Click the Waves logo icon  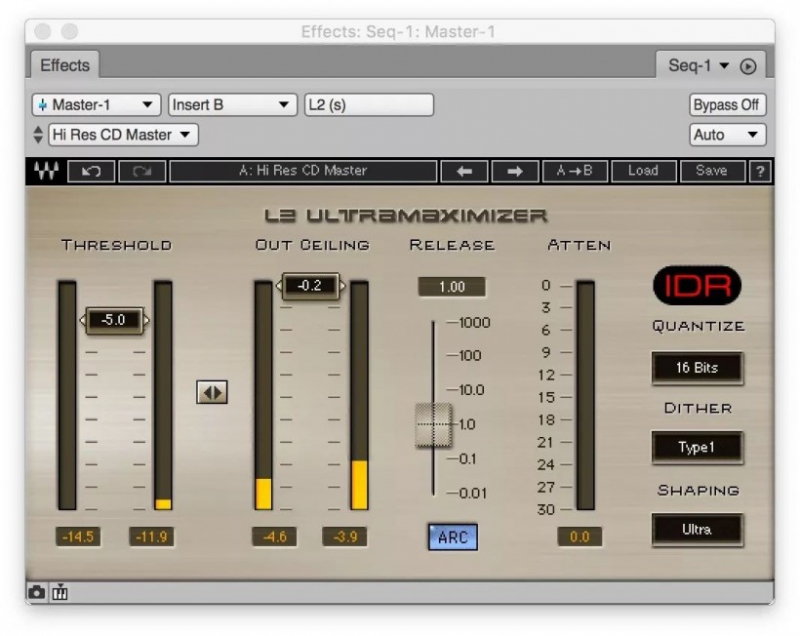tap(46, 171)
